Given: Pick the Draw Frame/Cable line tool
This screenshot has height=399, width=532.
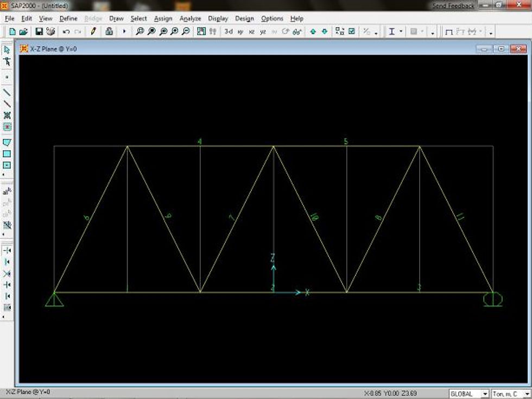Looking at the screenshot, I should pyautogui.click(x=7, y=92).
